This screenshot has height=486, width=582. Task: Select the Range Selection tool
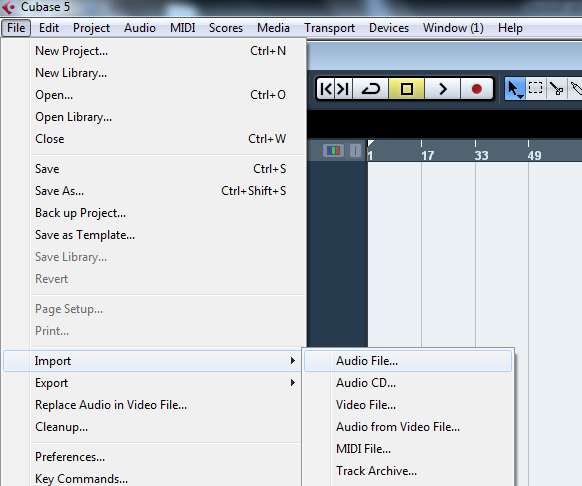[x=535, y=88]
